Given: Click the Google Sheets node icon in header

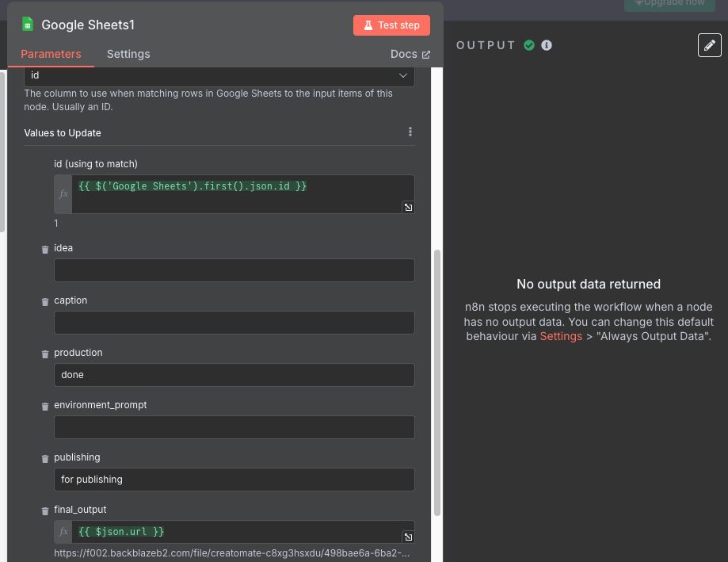Looking at the screenshot, I should click(x=26, y=25).
